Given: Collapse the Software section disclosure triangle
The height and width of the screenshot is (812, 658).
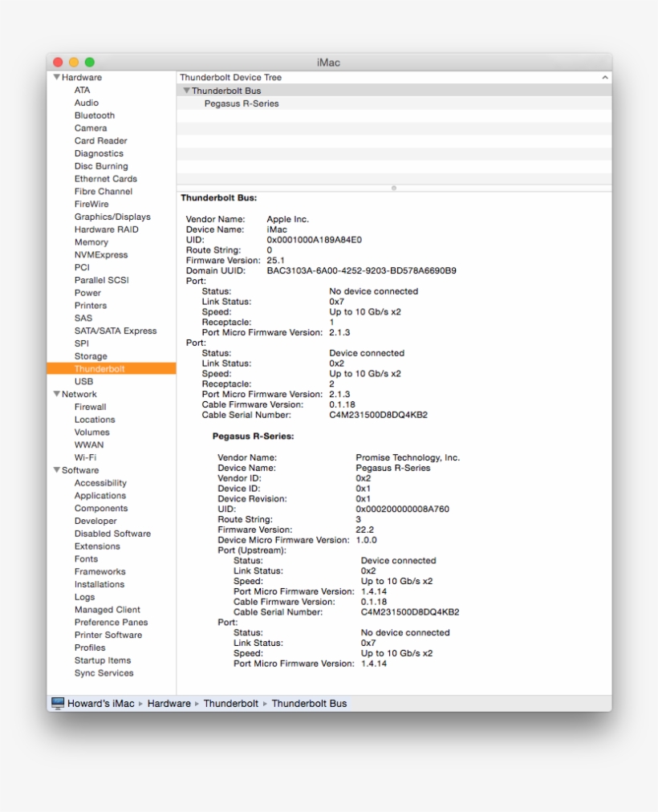Looking at the screenshot, I should pyautogui.click(x=55, y=469).
